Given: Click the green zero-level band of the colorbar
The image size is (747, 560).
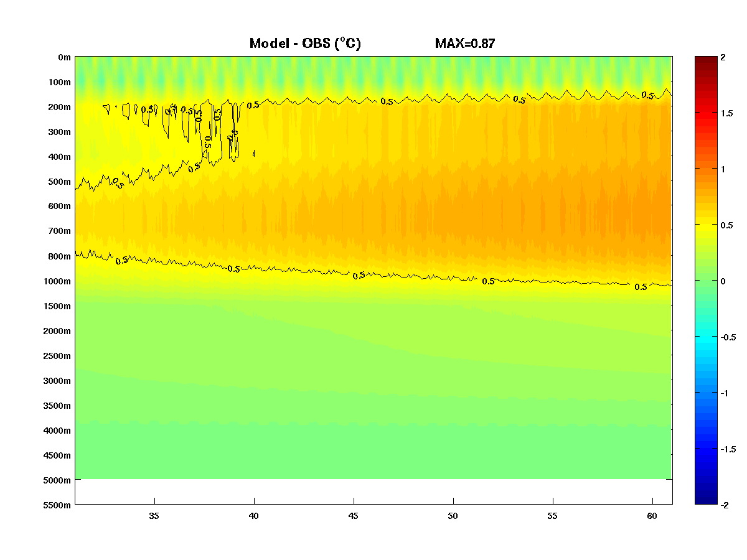Looking at the screenshot, I should point(705,281).
